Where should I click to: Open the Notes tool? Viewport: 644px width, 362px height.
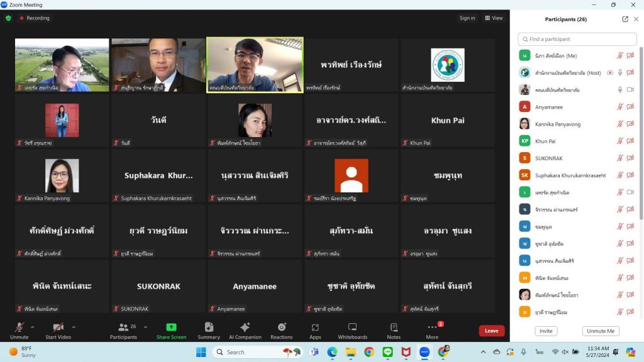tap(394, 331)
